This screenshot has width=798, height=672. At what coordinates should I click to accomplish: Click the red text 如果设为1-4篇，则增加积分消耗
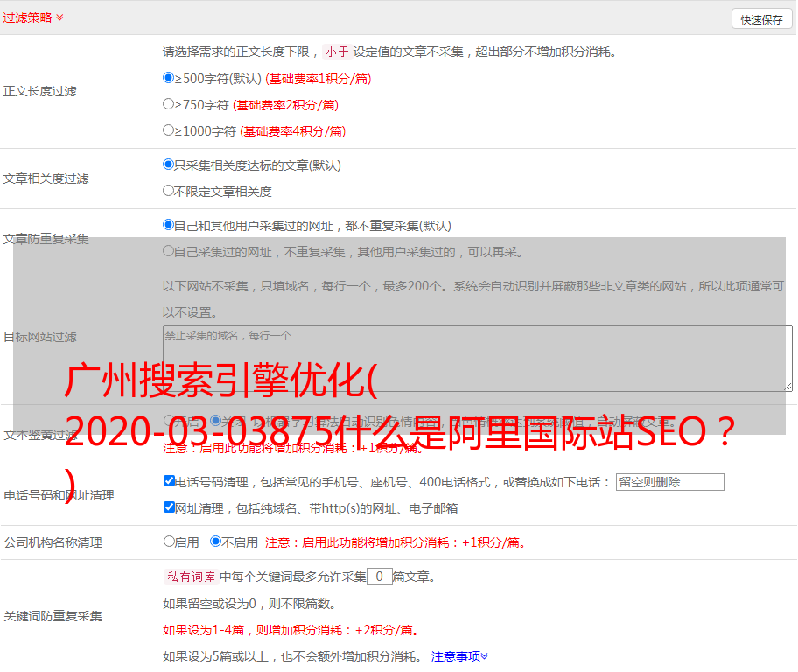pyautogui.click(x=291, y=630)
